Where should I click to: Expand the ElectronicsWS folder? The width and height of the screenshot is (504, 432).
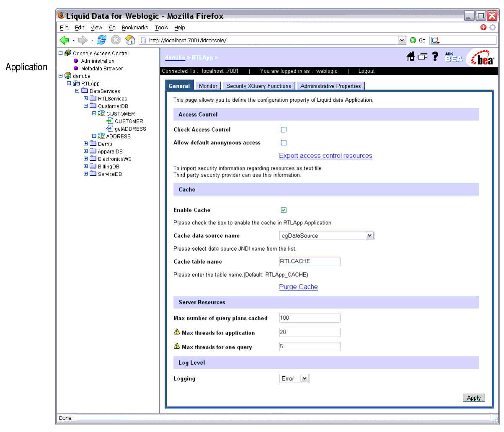85,159
